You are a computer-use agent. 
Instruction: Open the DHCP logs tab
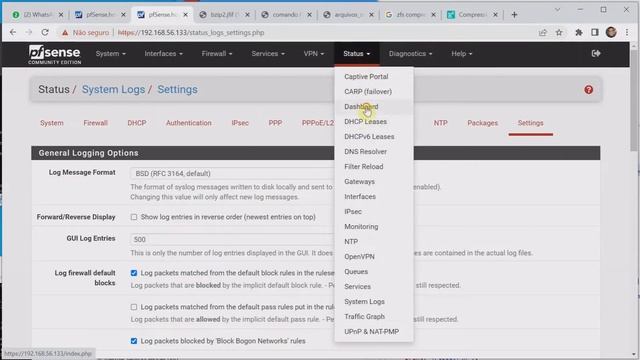coord(137,123)
